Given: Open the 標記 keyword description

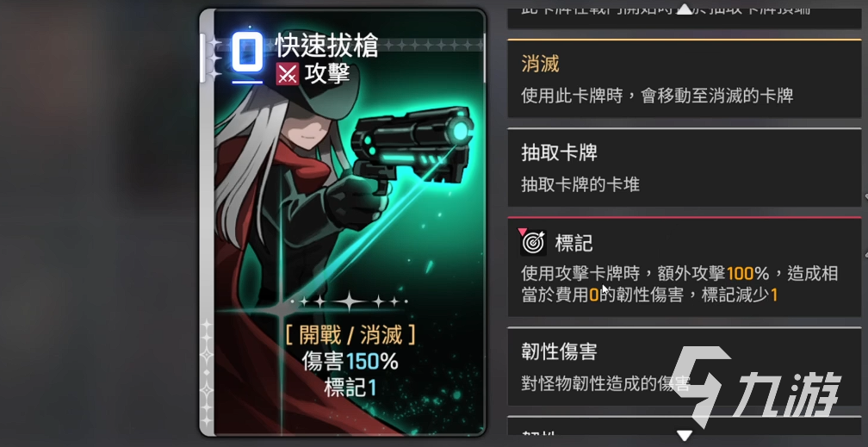Looking at the screenshot, I should pos(685,267).
